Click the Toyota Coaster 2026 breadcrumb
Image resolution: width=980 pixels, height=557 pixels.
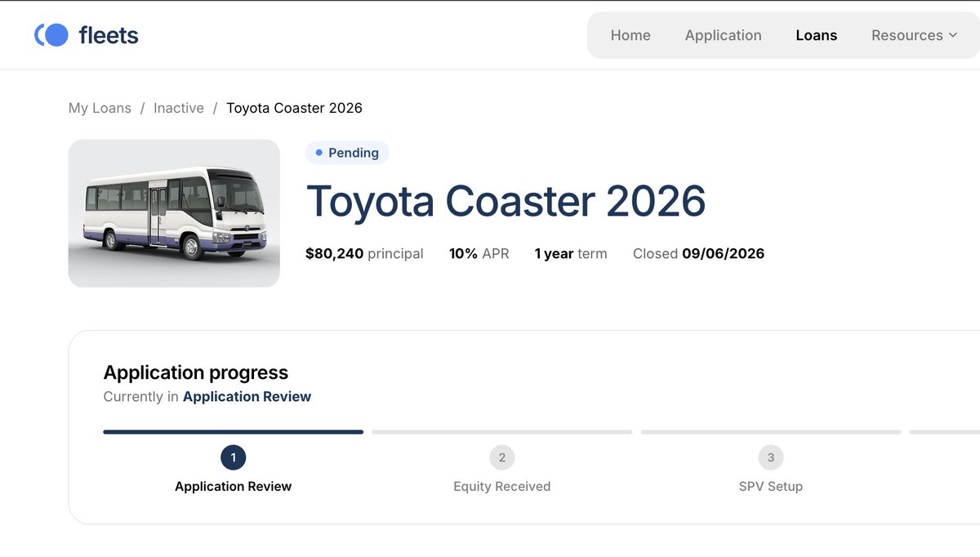[x=294, y=108]
